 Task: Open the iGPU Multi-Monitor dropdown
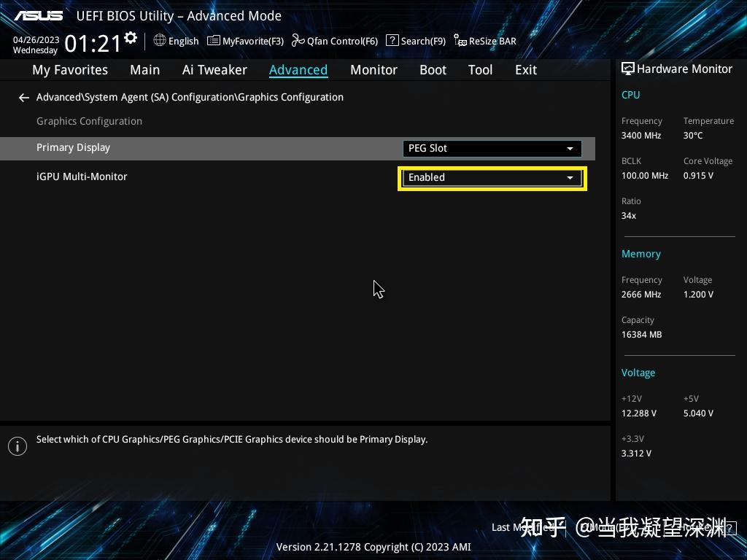(492, 177)
